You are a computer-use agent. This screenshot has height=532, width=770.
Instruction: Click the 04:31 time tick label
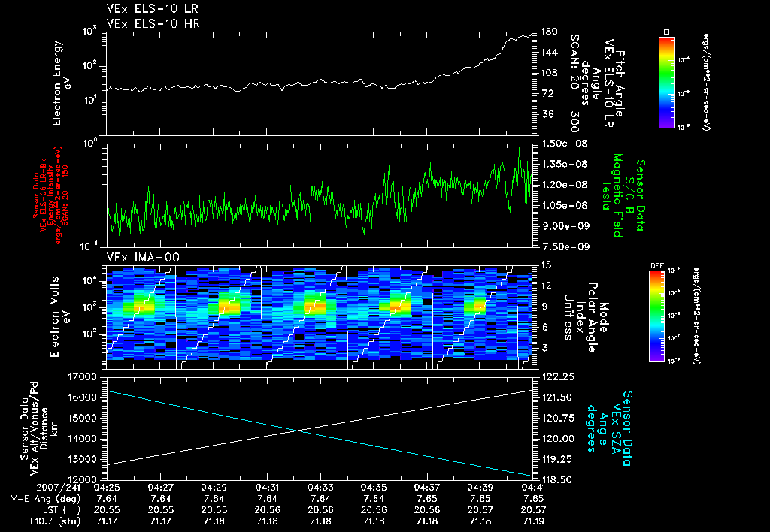[x=267, y=488]
